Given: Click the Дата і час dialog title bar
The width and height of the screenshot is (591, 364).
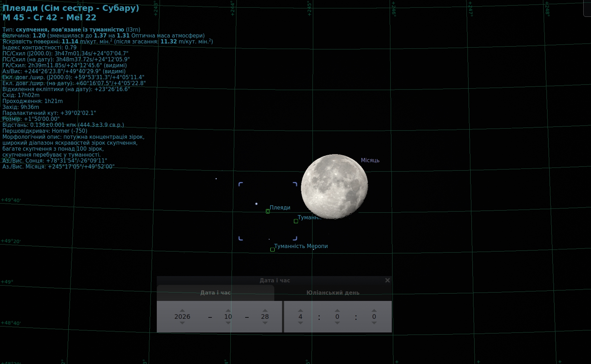Looking at the screenshot, I should click(x=275, y=280).
